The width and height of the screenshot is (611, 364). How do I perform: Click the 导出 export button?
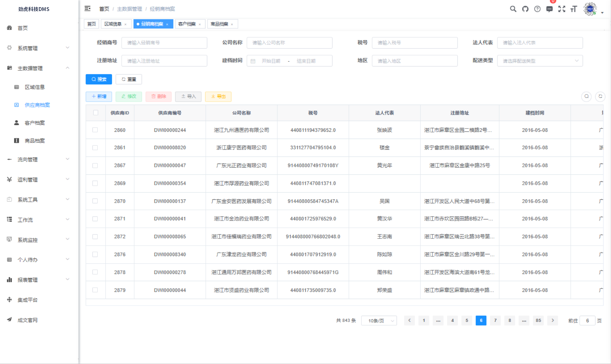coord(218,96)
